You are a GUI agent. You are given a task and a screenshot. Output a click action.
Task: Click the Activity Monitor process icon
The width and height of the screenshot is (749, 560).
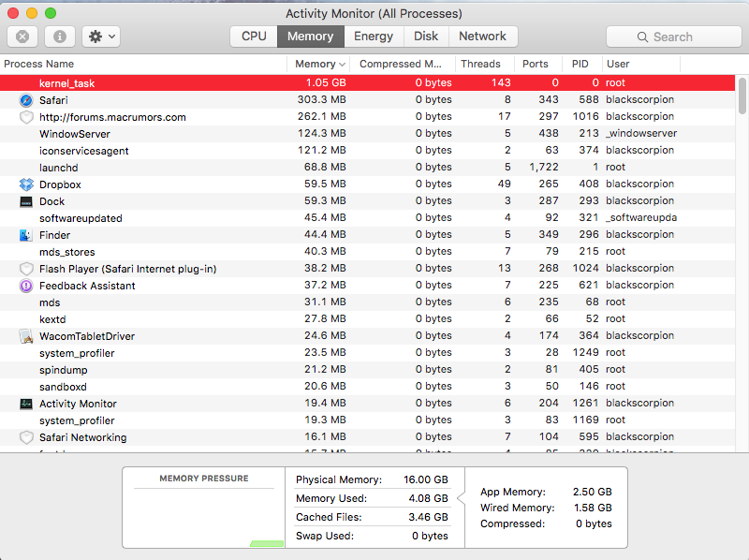[x=26, y=404]
